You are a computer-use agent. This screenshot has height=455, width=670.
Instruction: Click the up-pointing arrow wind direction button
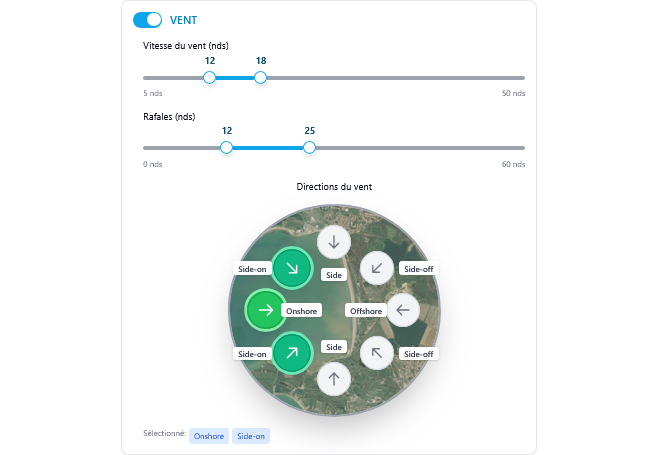coord(334,379)
